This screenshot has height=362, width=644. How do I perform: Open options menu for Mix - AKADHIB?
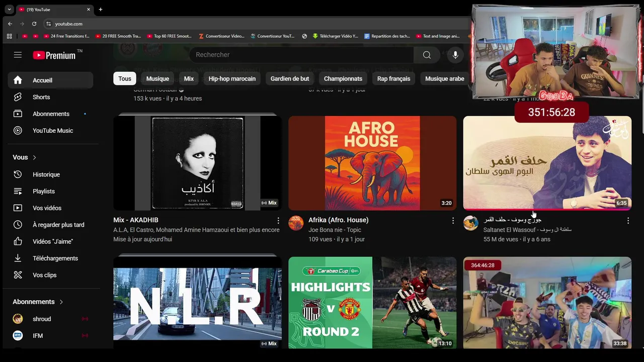(278, 221)
